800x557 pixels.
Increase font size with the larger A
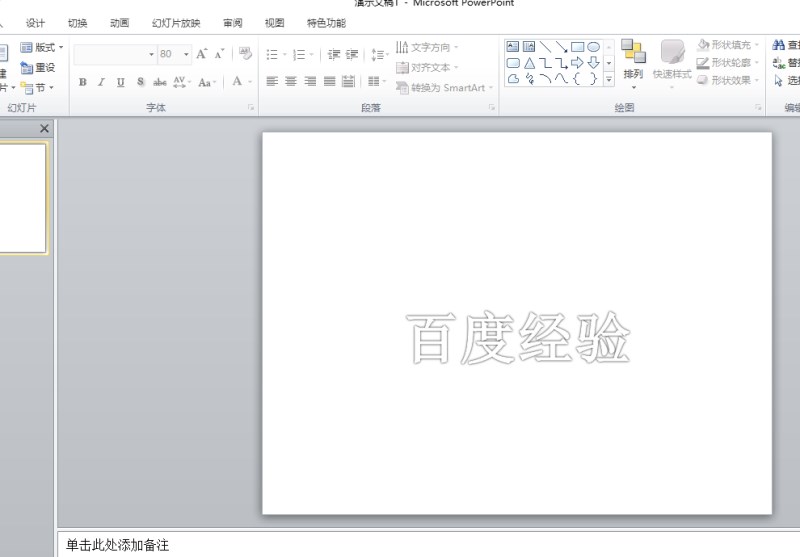coord(202,54)
